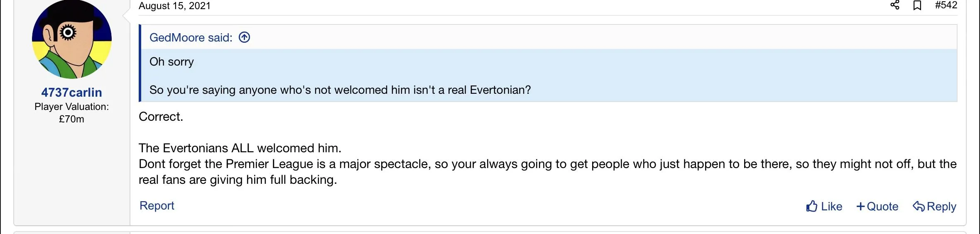The image size is (980, 234).
Task: Click the curved reply arrow icon
Action: (x=918, y=206)
